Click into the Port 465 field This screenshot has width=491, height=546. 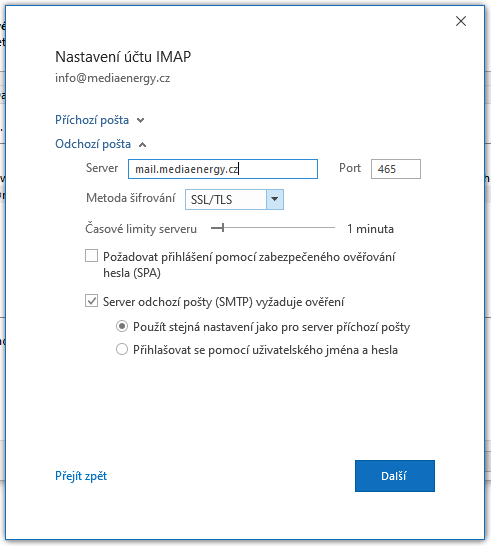[396, 169]
